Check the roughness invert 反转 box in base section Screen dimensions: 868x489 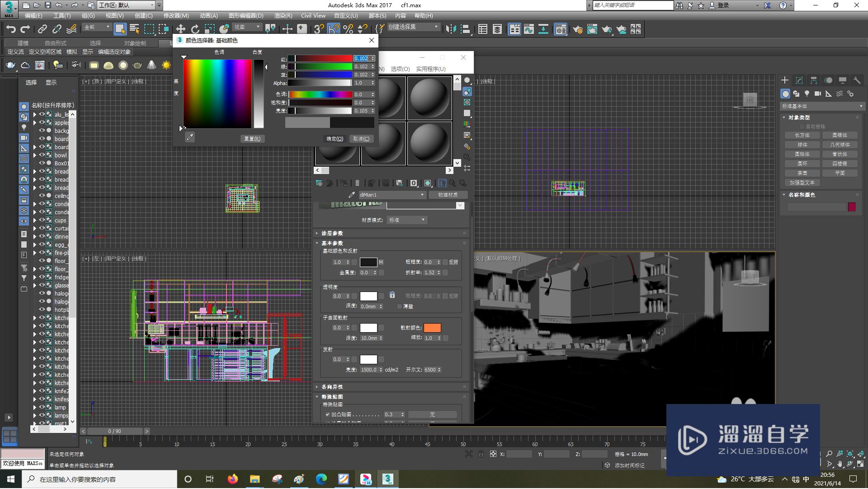click(x=445, y=262)
